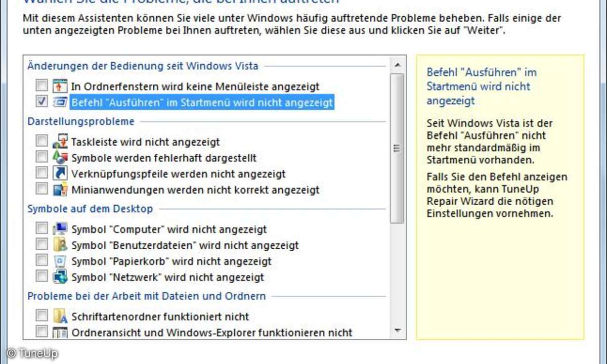Click the scroll down arrow of the list

pyautogui.click(x=398, y=330)
